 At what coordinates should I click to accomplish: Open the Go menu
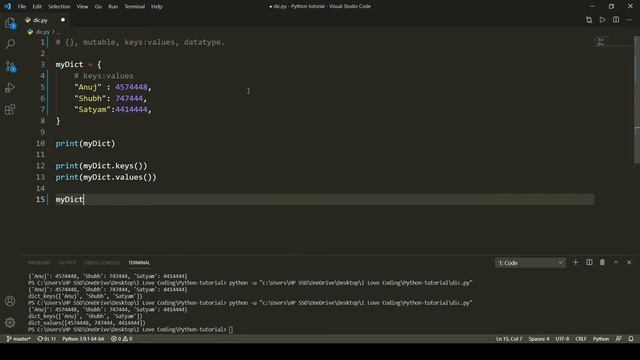(98, 7)
